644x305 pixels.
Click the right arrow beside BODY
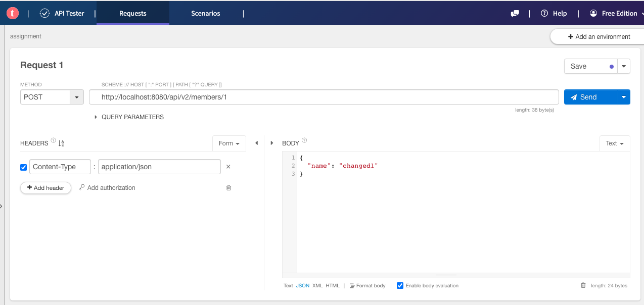[272, 143]
